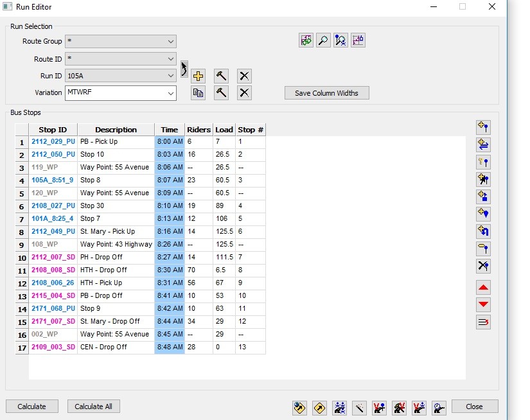530x420 pixels.
Task: Click the Description column header
Action: (116, 130)
